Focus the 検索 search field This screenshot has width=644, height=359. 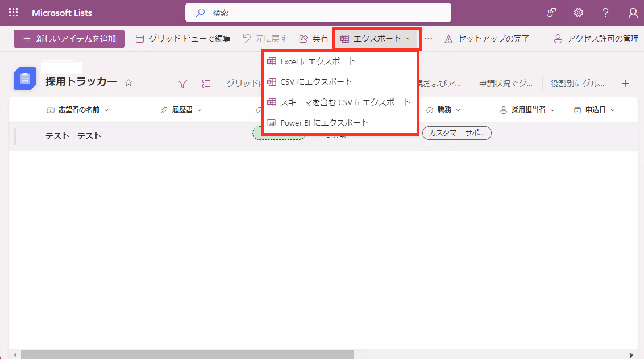[318, 13]
